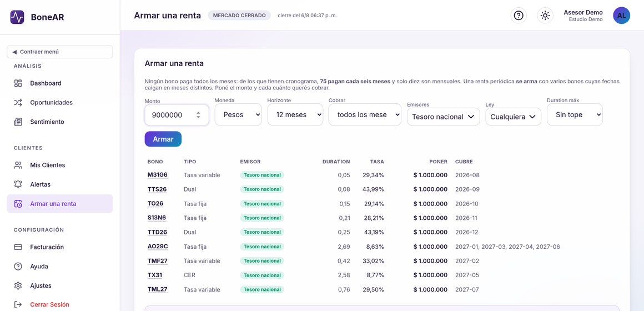
Task: Click the Tasa variable type in TMF27 row
Action: coord(202,261)
